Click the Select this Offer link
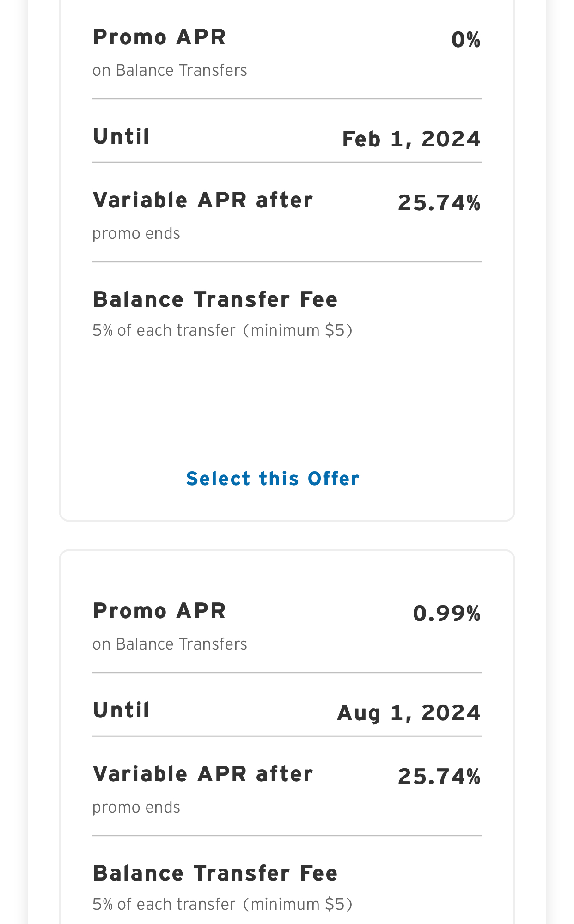The image size is (574, 924). tap(273, 479)
